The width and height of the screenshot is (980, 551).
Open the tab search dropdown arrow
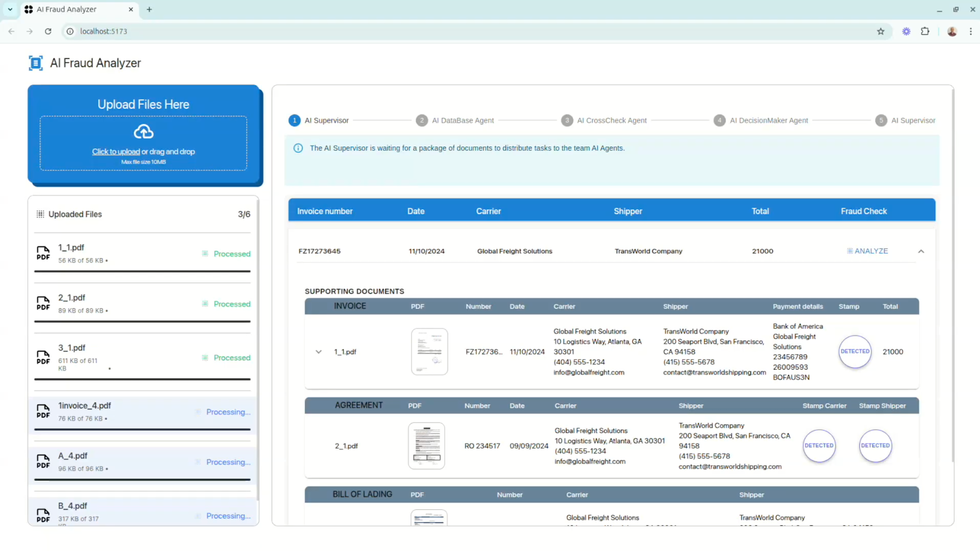coord(10,9)
